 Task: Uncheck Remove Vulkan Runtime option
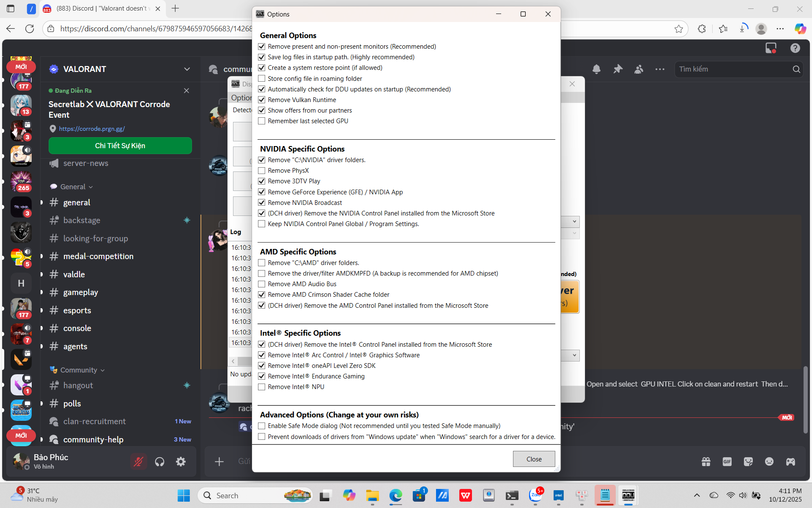point(262,100)
